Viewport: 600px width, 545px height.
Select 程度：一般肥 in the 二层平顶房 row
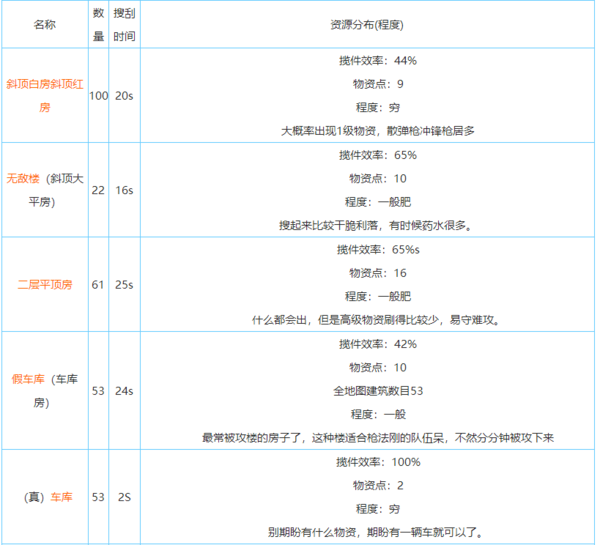[378, 297]
